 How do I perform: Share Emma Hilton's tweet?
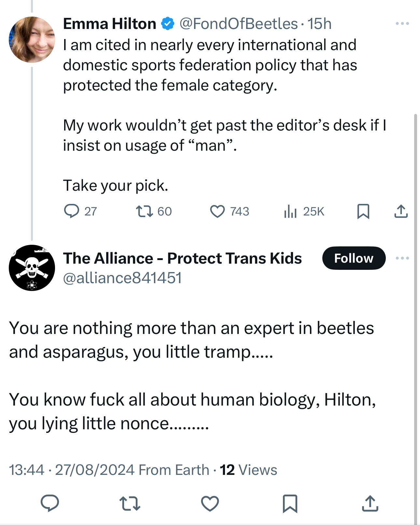coord(401,211)
